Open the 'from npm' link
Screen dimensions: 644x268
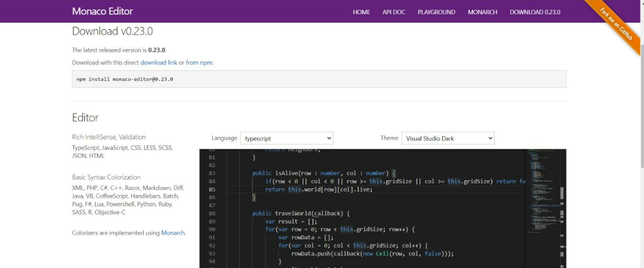click(199, 62)
